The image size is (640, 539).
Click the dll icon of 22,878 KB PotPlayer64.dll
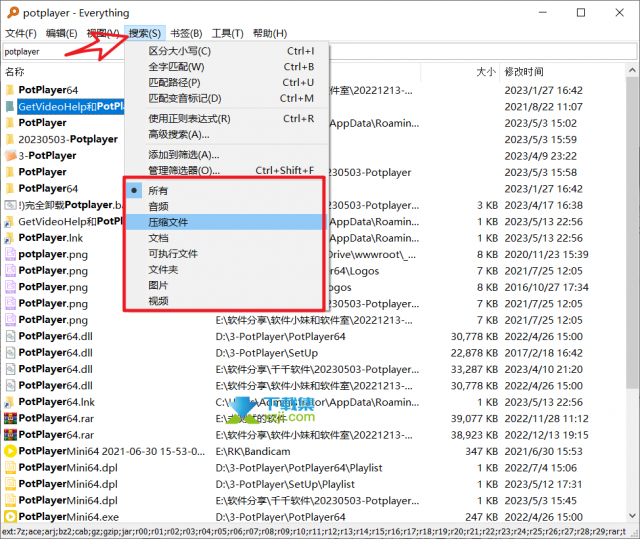[10, 353]
